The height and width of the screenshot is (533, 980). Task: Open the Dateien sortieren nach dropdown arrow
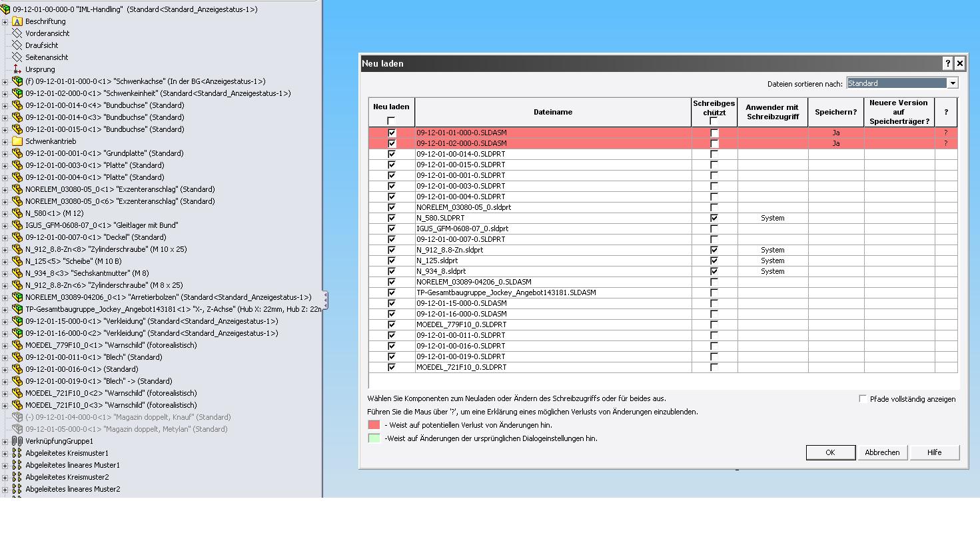(x=953, y=83)
